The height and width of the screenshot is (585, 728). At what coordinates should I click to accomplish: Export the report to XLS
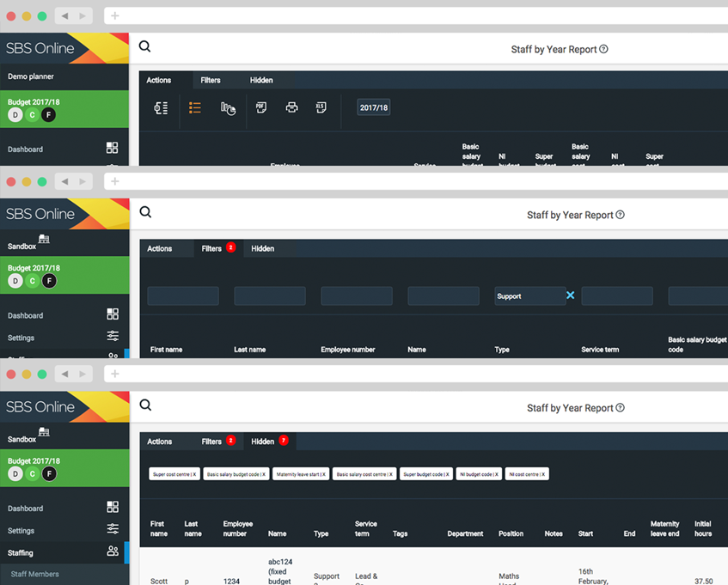coord(321,107)
